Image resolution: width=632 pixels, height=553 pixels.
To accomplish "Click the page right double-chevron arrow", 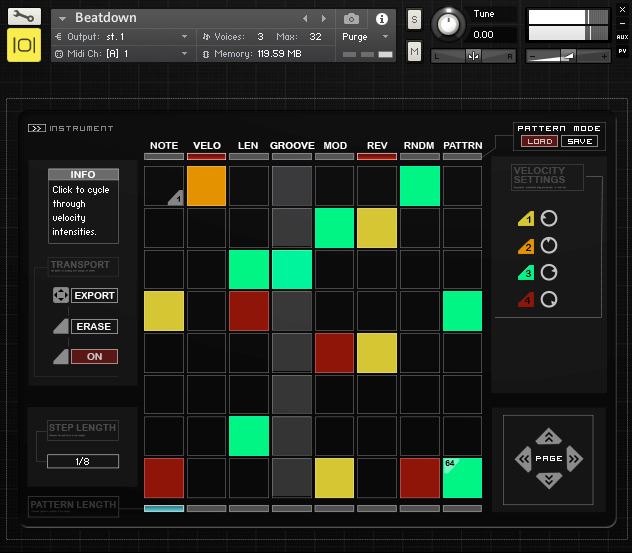I will point(573,459).
